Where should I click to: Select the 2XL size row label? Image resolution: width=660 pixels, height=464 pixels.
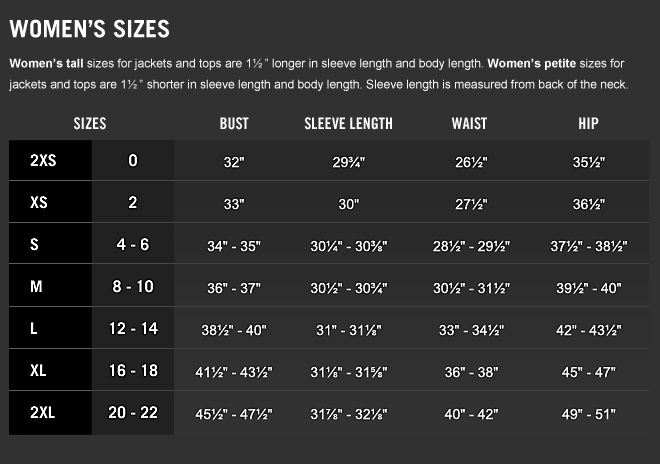tap(42, 413)
